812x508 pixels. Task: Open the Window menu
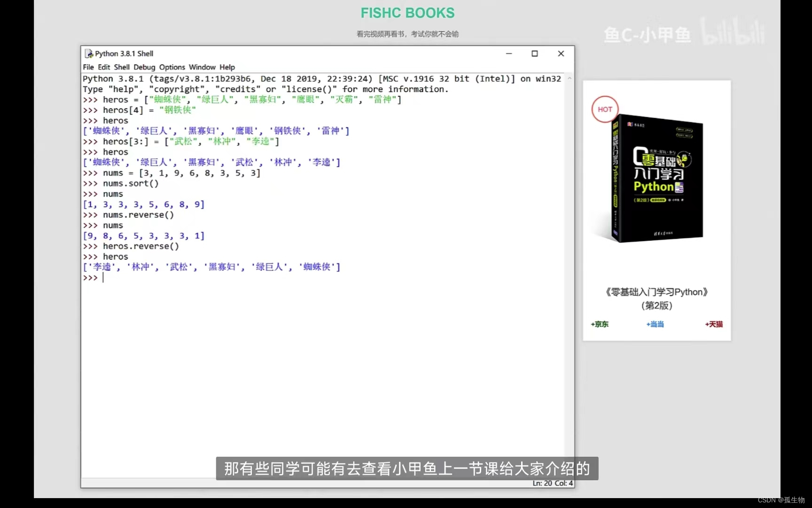tap(202, 67)
